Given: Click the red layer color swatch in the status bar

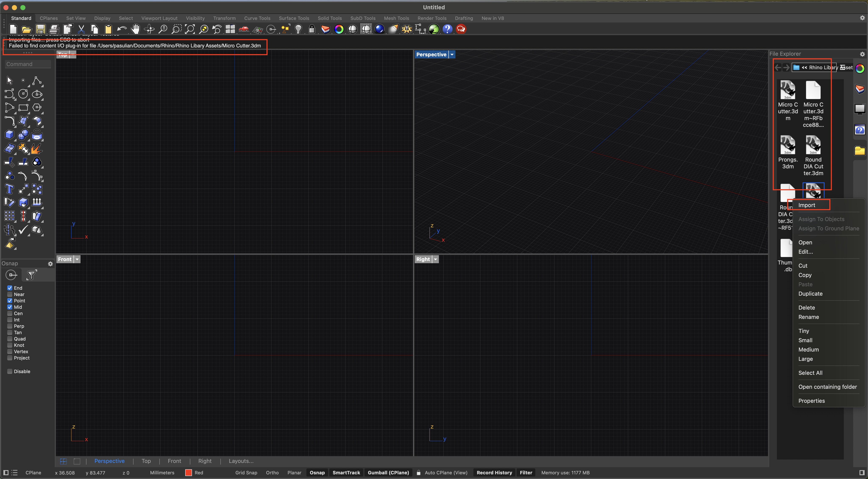Looking at the screenshot, I should [188, 473].
